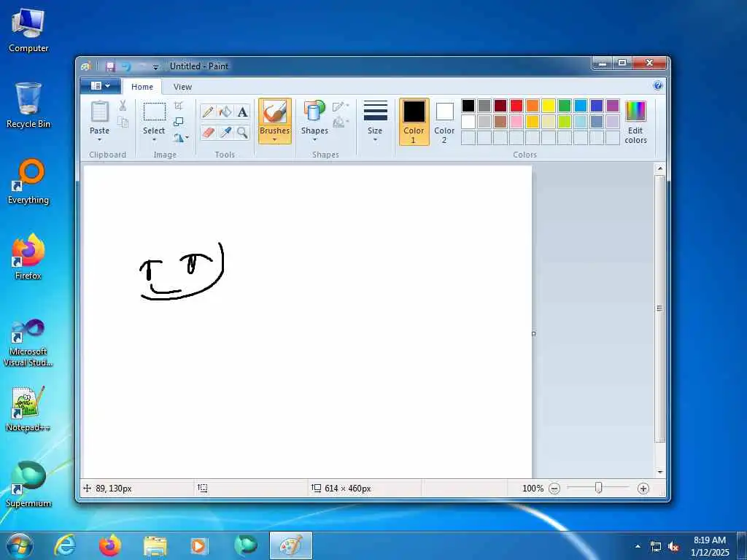
Task: Select the Text tool
Action: click(242, 112)
